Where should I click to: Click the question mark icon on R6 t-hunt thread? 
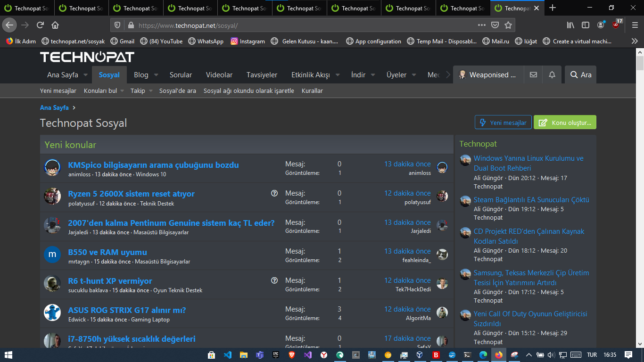pyautogui.click(x=274, y=280)
